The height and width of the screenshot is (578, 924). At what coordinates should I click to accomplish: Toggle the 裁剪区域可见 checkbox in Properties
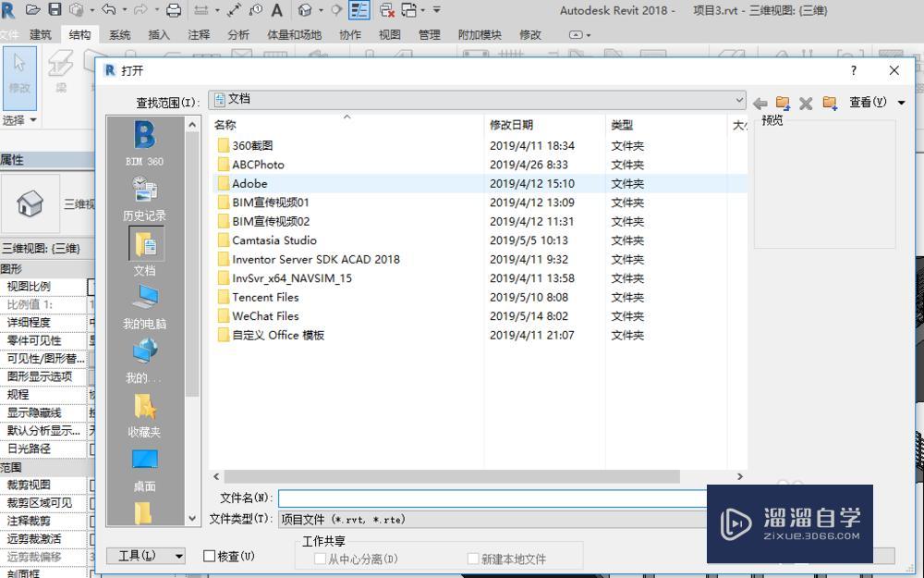[x=91, y=503]
